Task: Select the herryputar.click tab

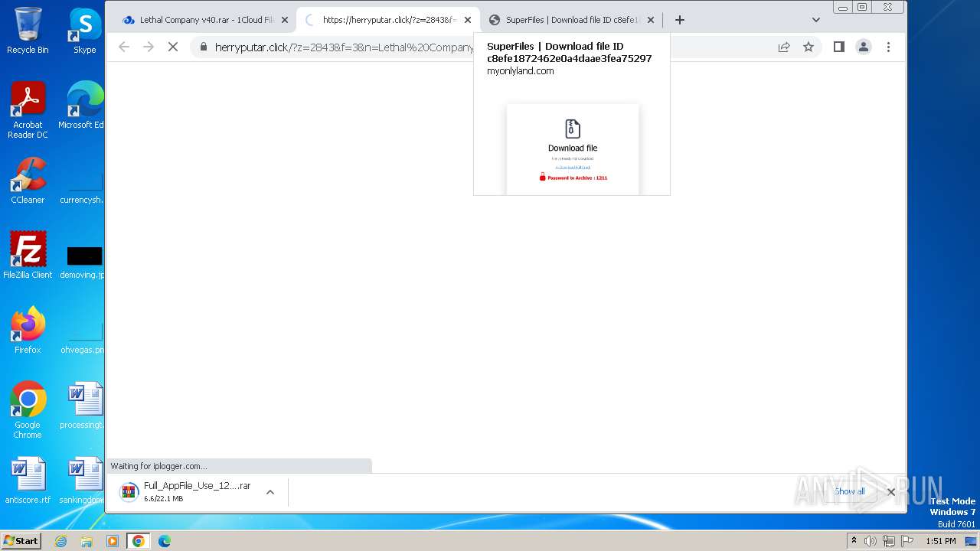Action: click(387, 20)
